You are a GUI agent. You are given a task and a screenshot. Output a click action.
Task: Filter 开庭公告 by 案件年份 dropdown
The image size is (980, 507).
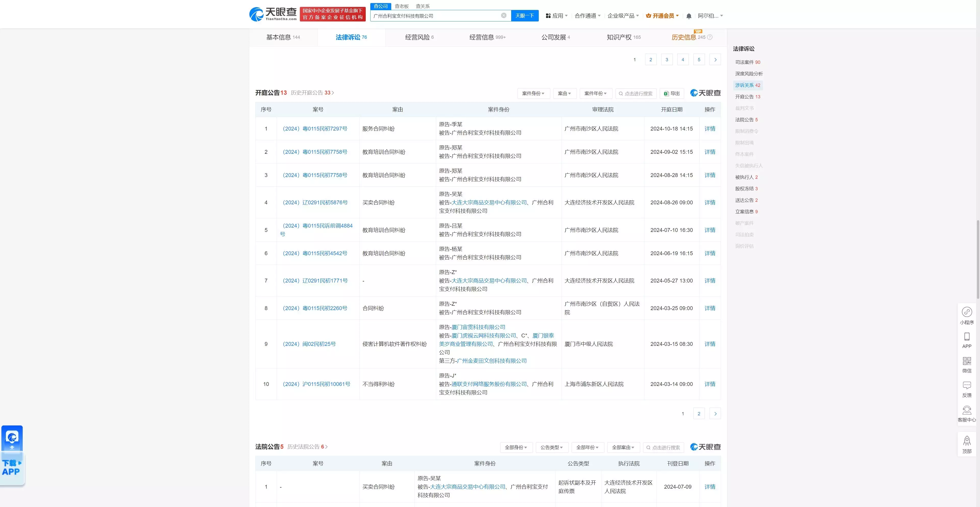tap(596, 93)
